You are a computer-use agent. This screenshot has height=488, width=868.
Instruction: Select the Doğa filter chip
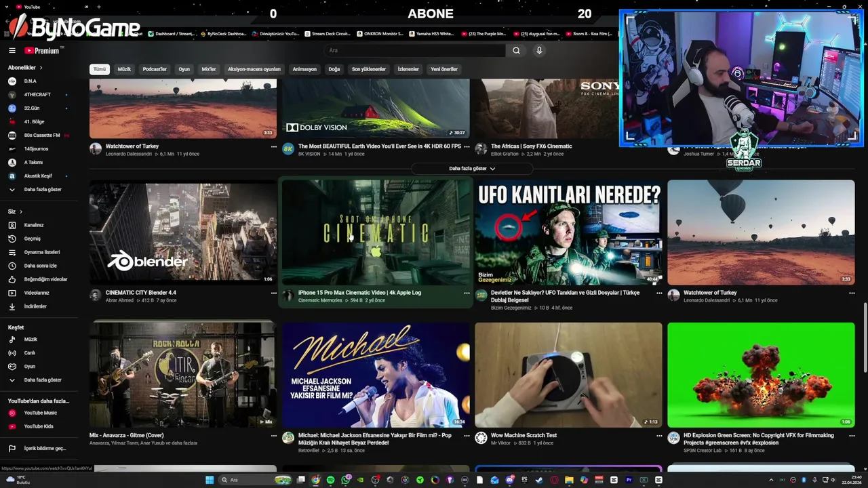click(x=334, y=69)
